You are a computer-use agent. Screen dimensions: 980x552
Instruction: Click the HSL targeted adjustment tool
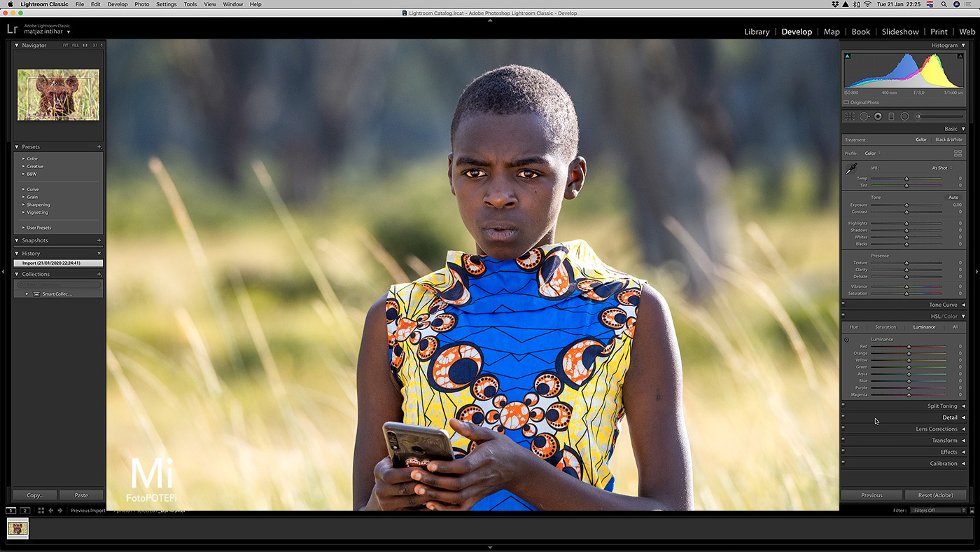(x=846, y=340)
